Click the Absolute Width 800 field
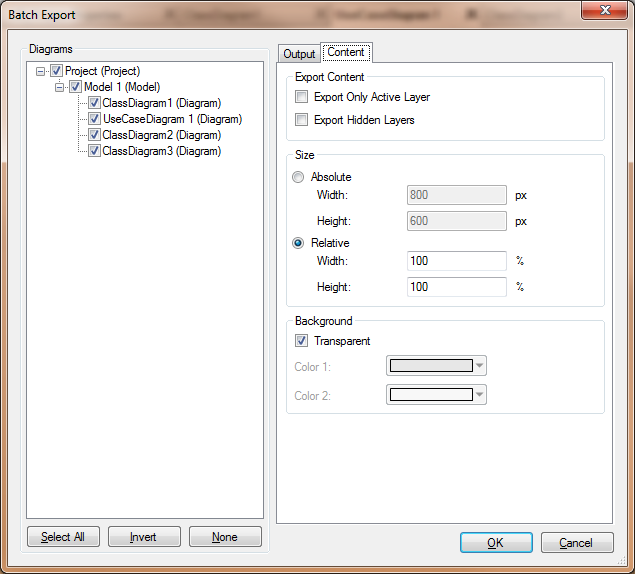 tap(457, 195)
